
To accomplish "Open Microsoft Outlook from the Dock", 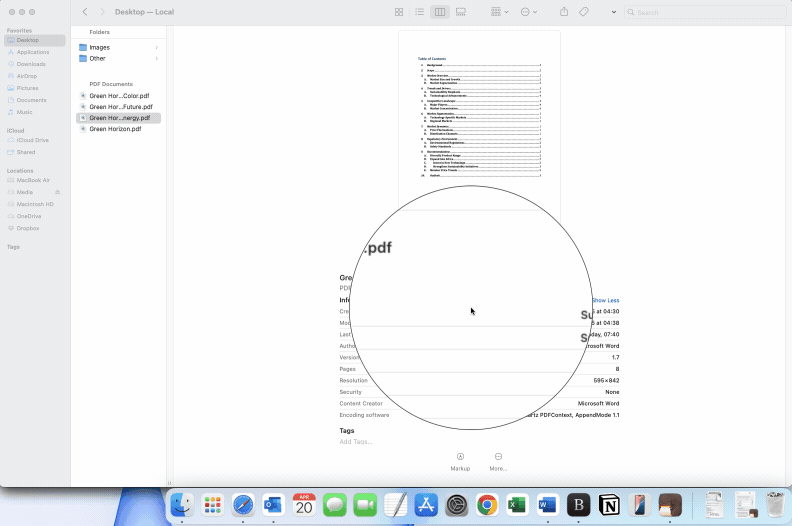I will click(273, 505).
